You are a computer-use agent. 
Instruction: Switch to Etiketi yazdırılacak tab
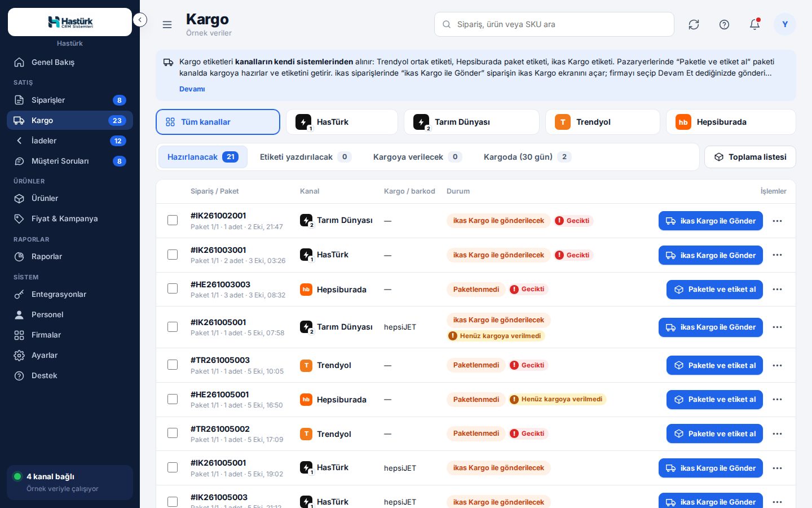point(305,157)
